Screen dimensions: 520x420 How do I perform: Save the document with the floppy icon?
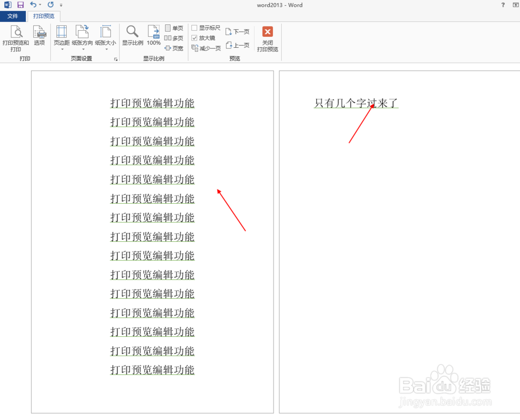click(x=21, y=5)
